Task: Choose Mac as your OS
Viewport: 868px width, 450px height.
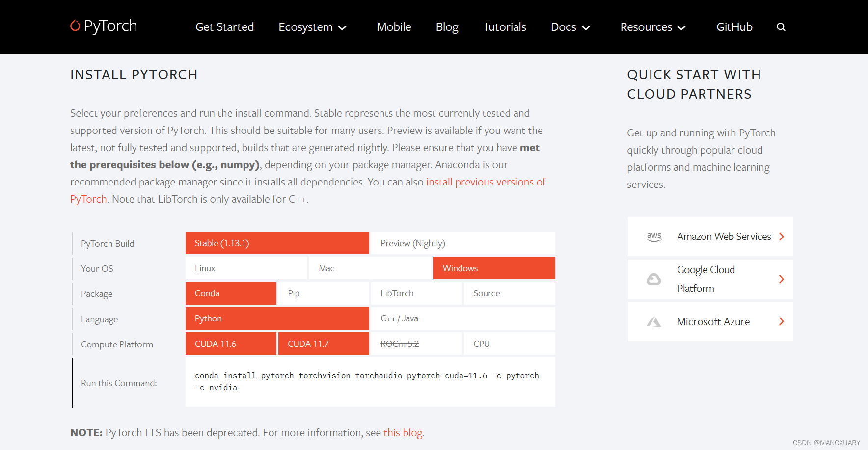Action: click(x=370, y=268)
